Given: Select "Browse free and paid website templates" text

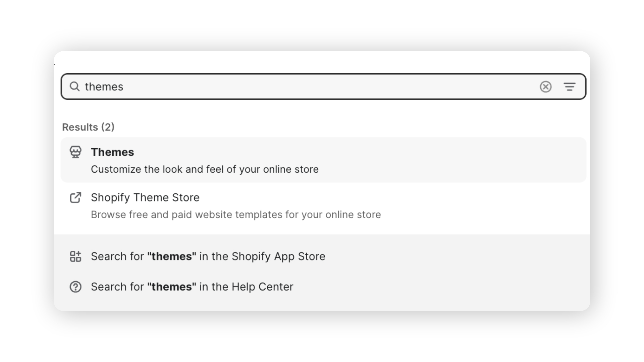Looking at the screenshot, I should pos(236,215).
